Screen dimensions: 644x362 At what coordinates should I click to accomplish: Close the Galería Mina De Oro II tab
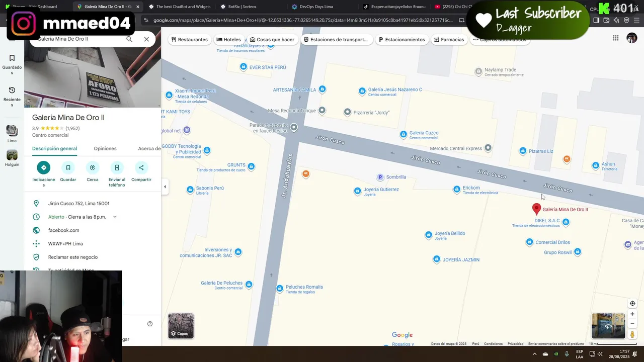tap(138, 7)
